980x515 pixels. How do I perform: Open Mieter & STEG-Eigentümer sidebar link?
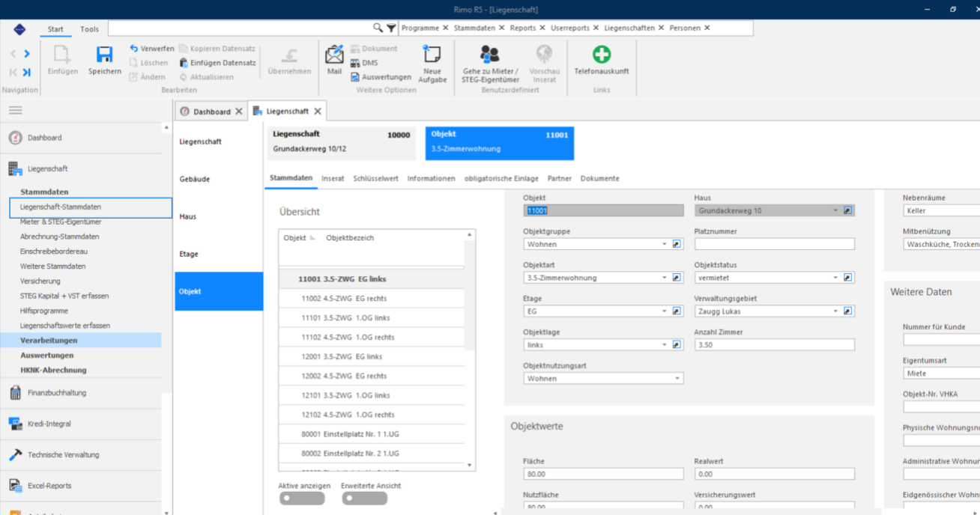[61, 222]
